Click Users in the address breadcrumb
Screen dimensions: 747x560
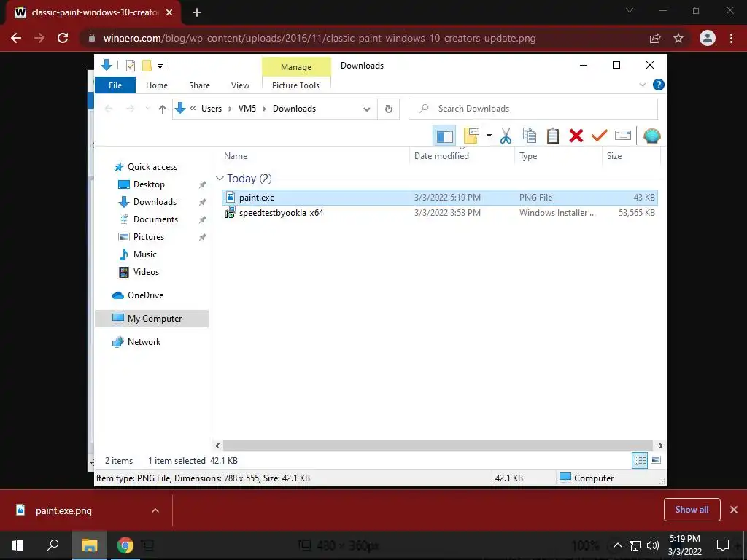(x=212, y=109)
